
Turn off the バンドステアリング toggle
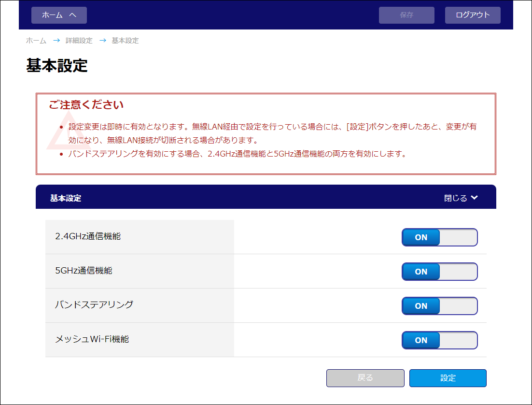point(439,306)
